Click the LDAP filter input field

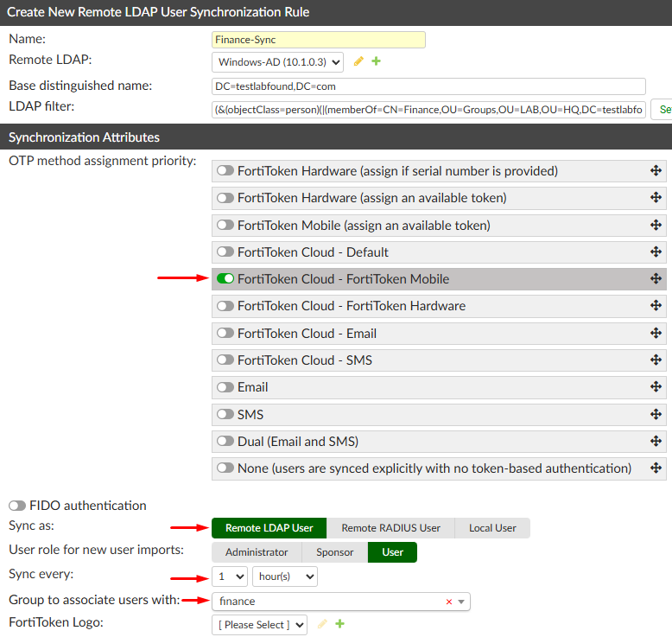pyautogui.click(x=428, y=110)
